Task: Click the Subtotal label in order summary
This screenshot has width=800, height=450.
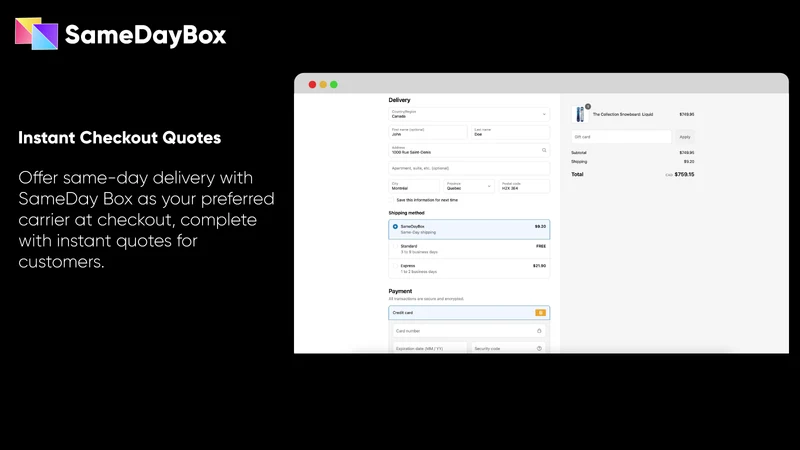Action: coord(579,153)
